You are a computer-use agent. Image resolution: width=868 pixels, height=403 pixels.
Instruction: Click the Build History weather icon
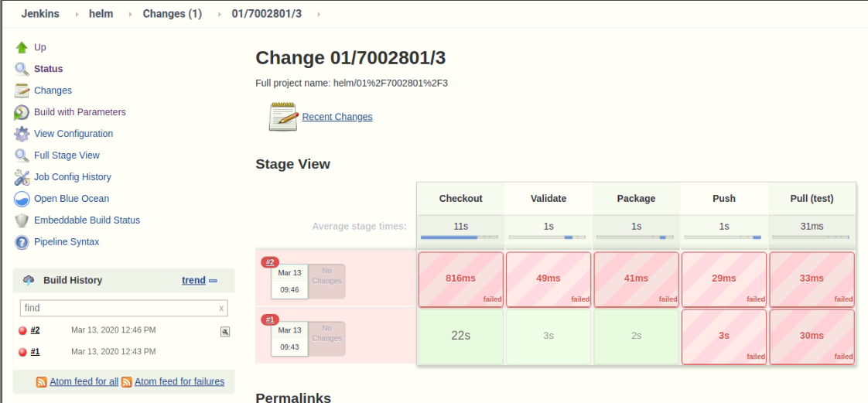(29, 280)
